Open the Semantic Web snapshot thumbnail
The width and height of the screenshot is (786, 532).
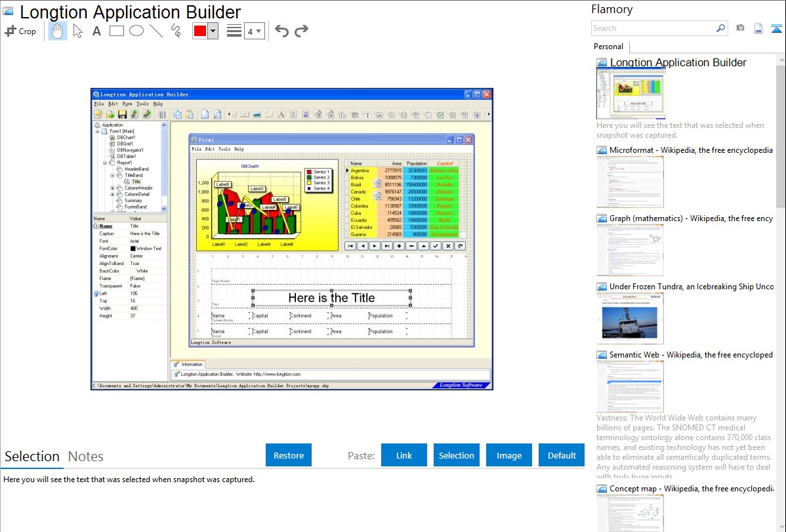(x=630, y=386)
